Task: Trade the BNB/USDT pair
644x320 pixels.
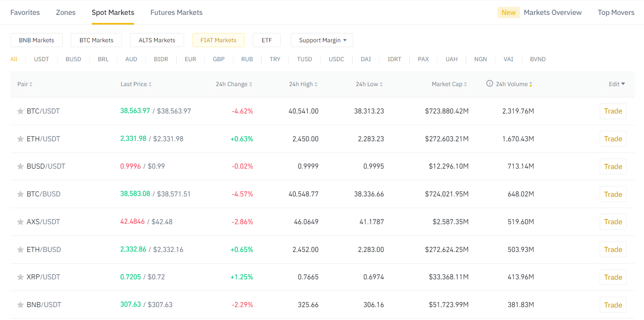Action: (x=613, y=305)
